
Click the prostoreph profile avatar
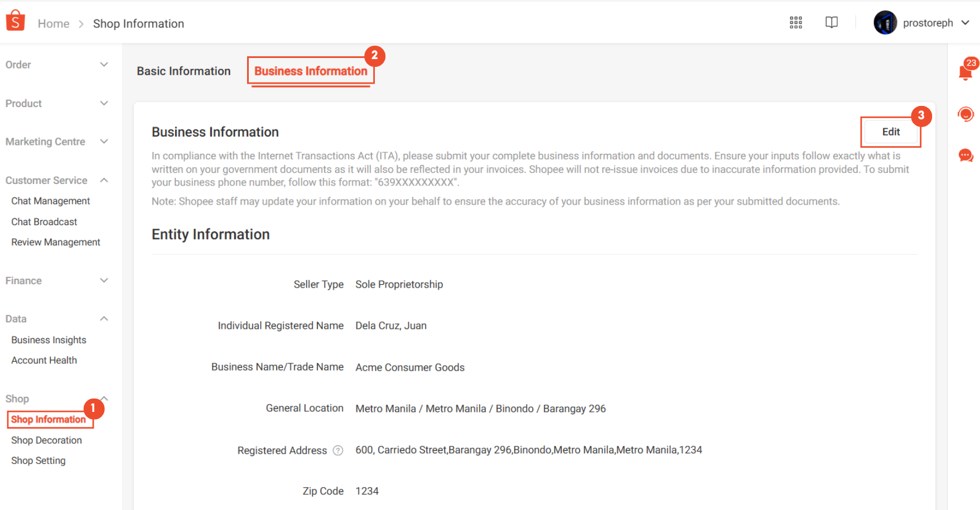tap(885, 23)
